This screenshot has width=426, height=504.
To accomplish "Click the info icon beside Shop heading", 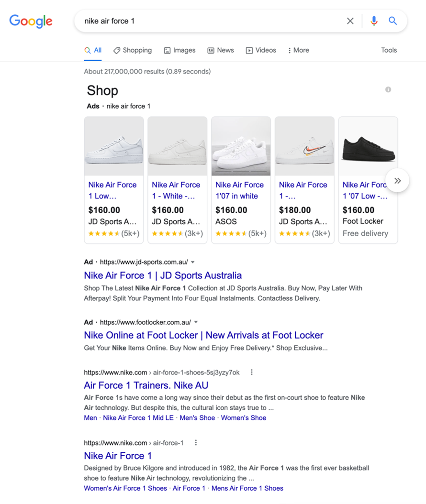I will [388, 90].
